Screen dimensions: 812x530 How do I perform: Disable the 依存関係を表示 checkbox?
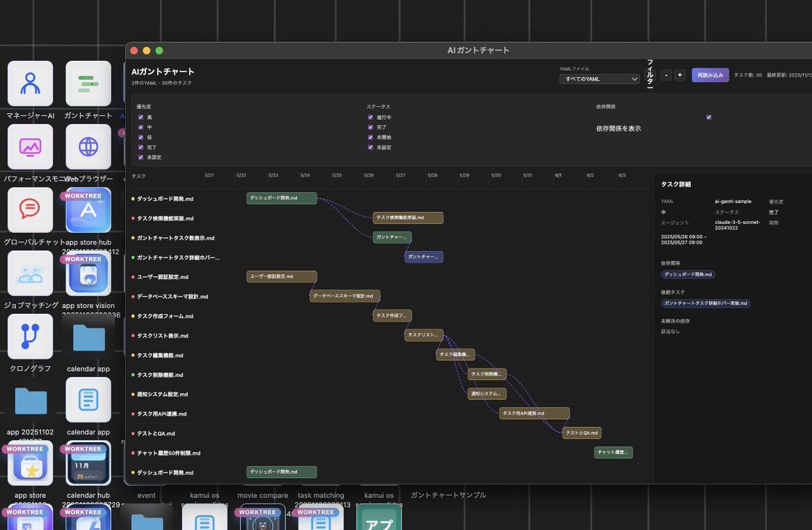708,117
